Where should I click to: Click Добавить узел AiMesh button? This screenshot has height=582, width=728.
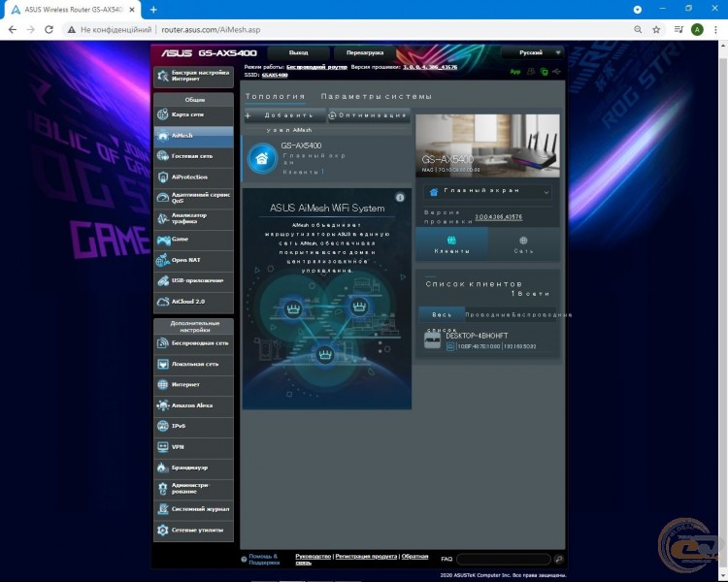[x=284, y=115]
